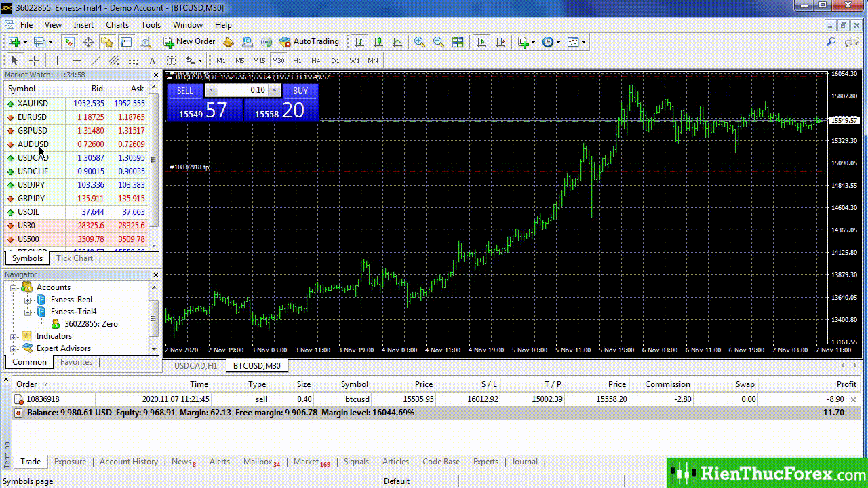
Task: Collapse the Exness-Trial4 account node
Action: (27, 312)
